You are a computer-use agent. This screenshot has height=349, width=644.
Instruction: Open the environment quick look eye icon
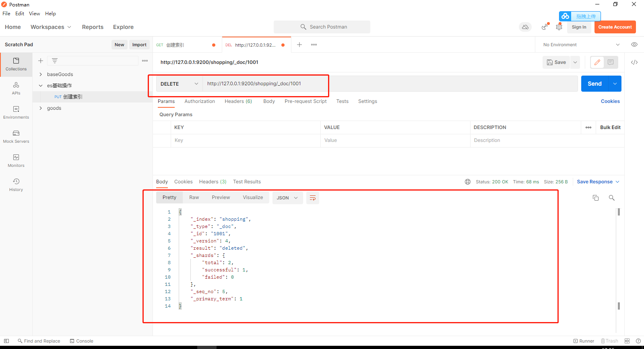coord(634,45)
